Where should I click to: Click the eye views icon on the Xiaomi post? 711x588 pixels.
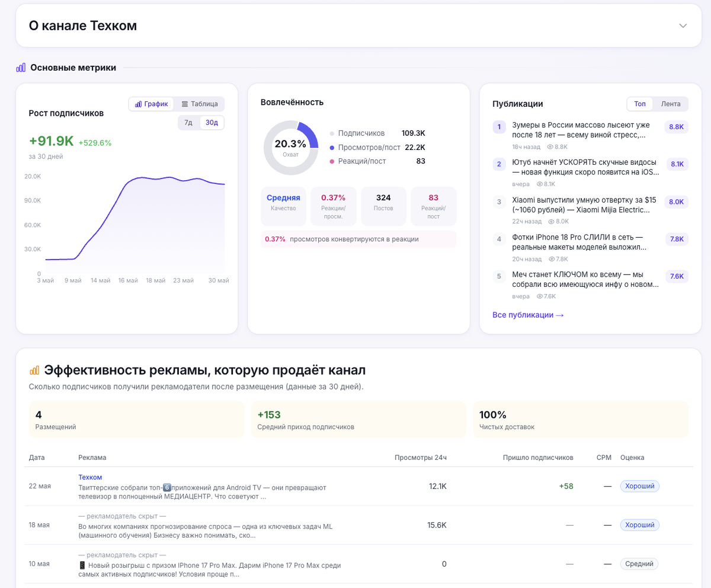551,221
